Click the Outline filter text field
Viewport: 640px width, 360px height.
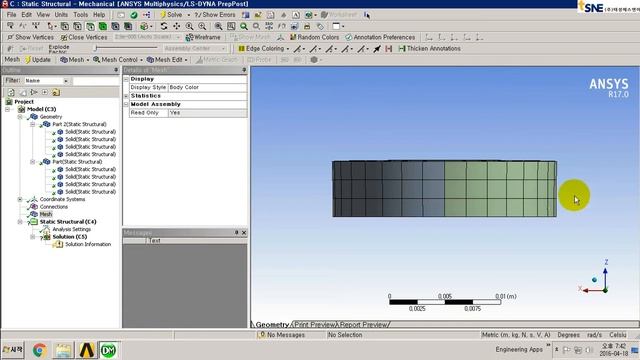pyautogui.click(x=96, y=81)
